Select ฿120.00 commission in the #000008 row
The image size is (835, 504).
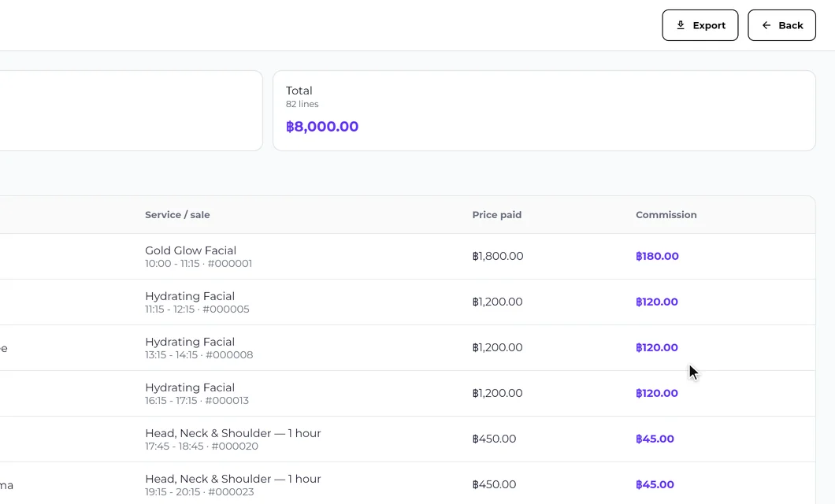coord(657,347)
